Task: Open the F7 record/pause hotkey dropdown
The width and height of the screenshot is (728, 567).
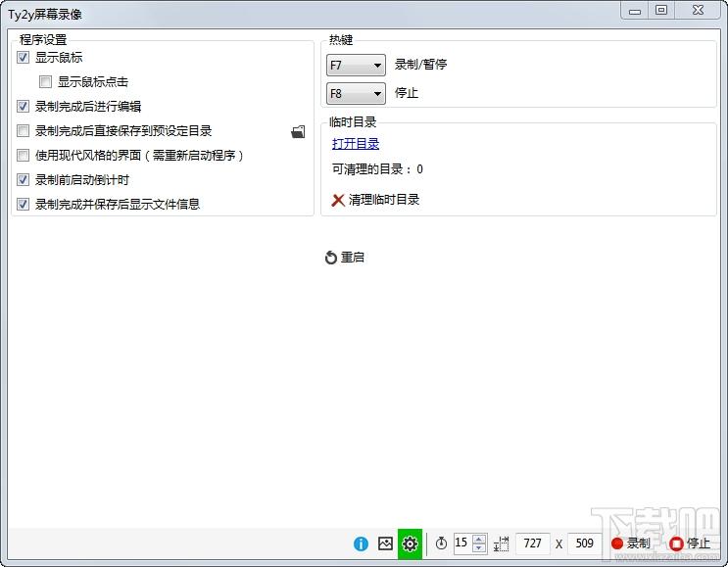Action: click(356, 65)
